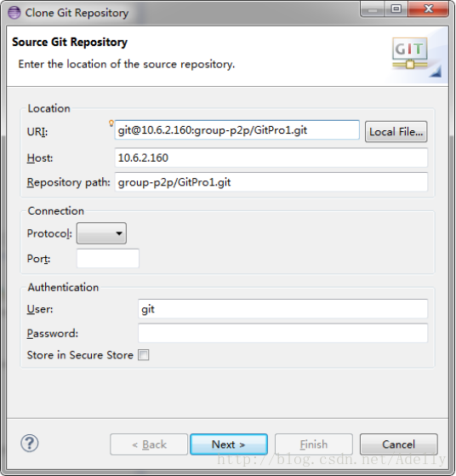
Task: Click the disabled < Back button
Action: tap(149, 444)
